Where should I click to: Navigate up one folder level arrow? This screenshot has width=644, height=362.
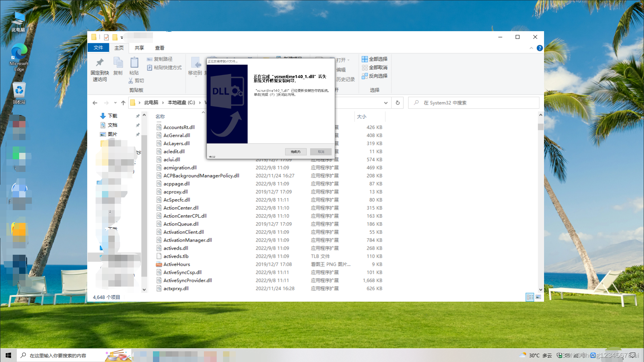(x=123, y=103)
